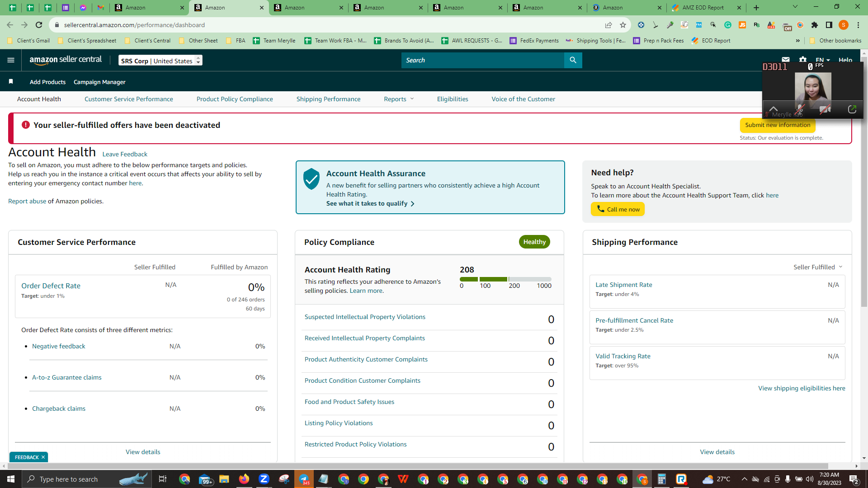Toggle the camera in the video overlay

click(825, 109)
